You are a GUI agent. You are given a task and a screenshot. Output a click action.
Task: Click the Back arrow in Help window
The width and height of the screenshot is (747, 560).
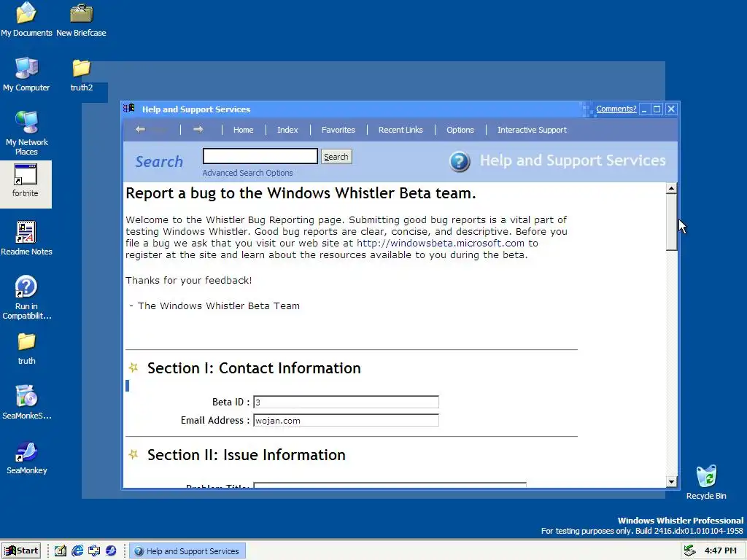[x=140, y=130]
